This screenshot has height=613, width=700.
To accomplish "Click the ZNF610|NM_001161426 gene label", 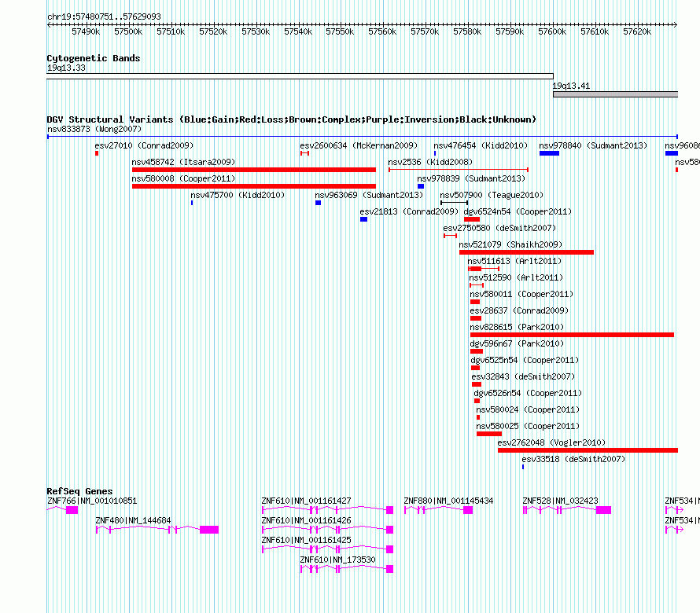I will click(x=306, y=520).
